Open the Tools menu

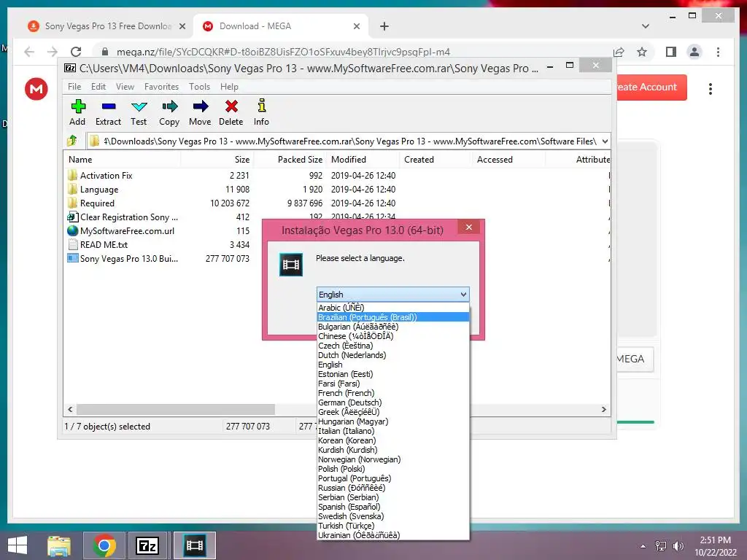199,87
